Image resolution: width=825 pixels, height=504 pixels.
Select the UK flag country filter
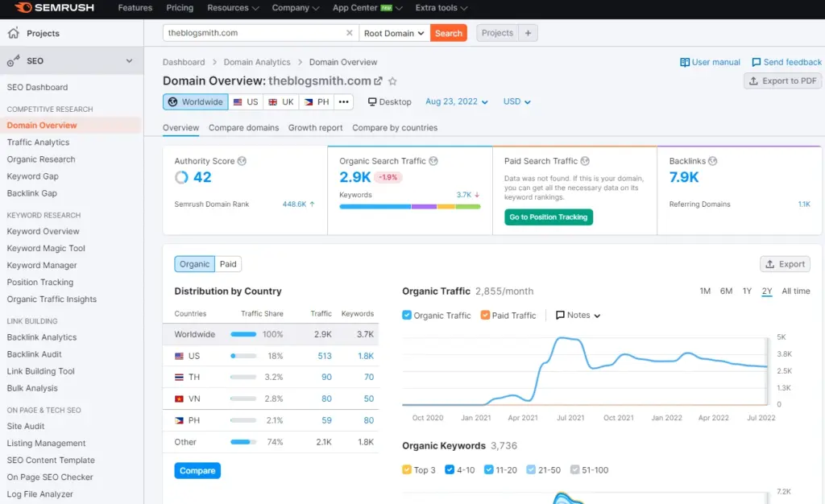coord(281,102)
